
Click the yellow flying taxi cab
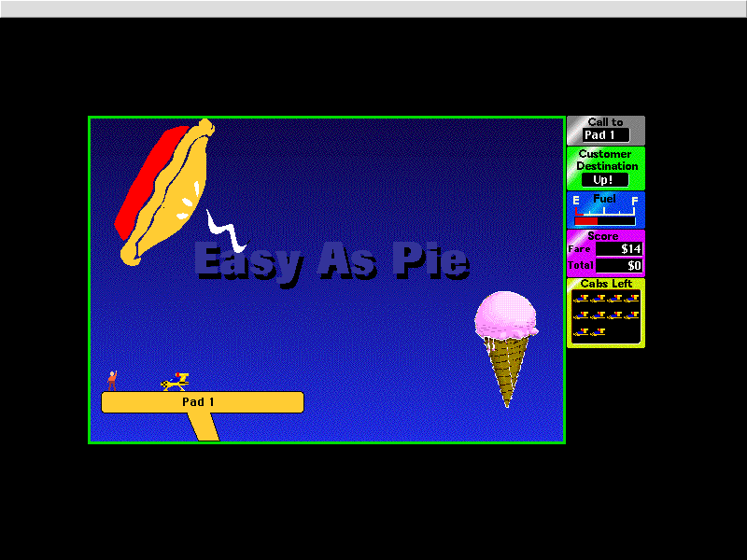coord(175,382)
